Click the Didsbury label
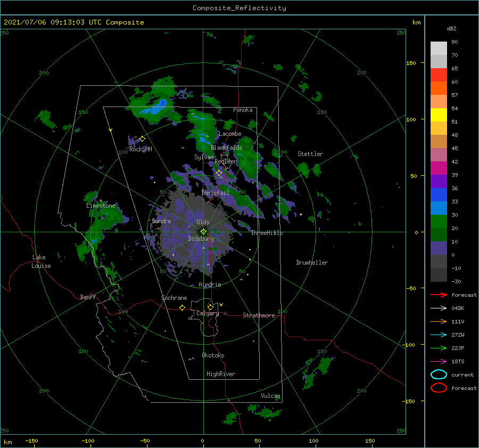Screen dimensions: 479x448 [201, 239]
